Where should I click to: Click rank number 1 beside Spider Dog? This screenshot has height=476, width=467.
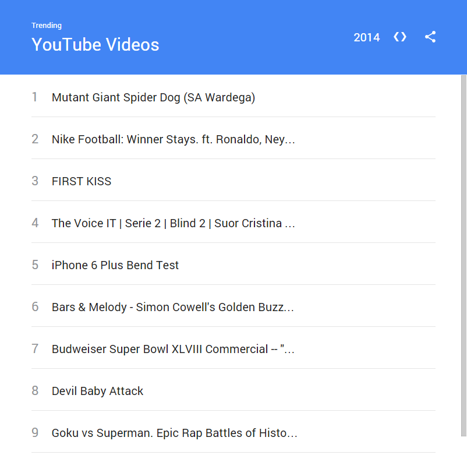point(35,97)
